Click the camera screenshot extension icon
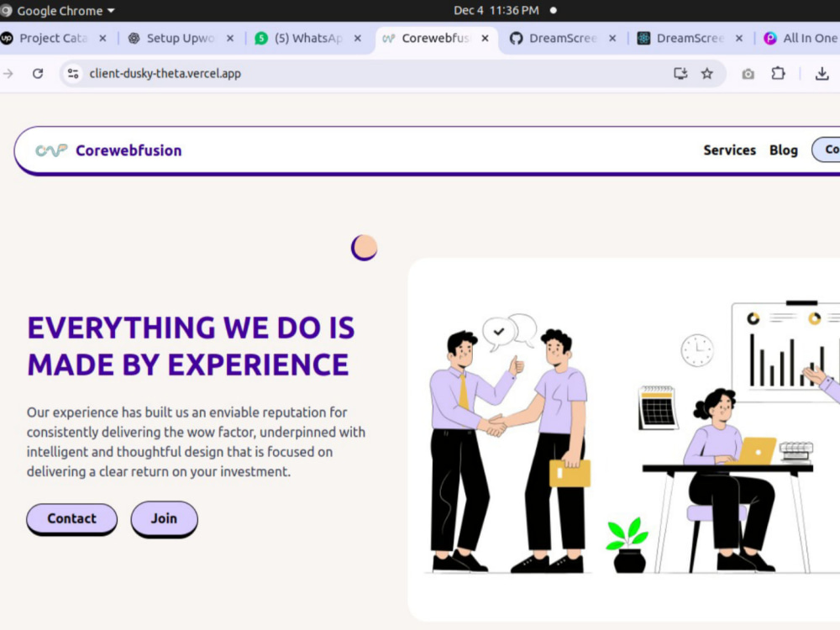The image size is (840, 630). 748,74
